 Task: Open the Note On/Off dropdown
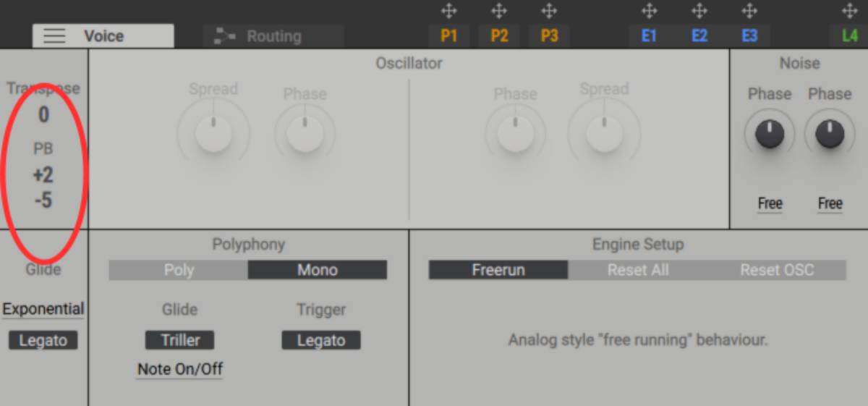pos(179,369)
